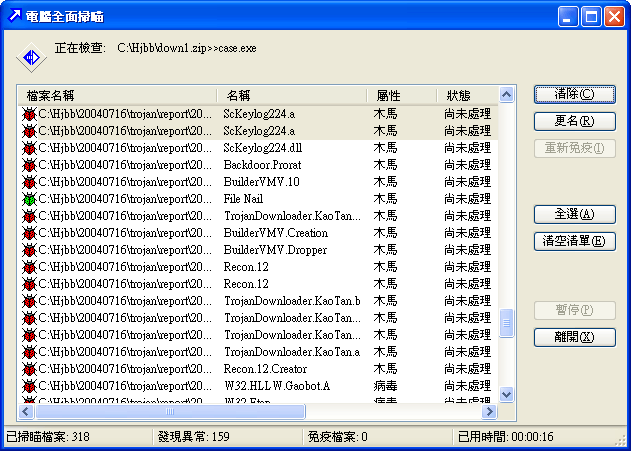Click the red bug icon for BuilderVMV.10

(29, 182)
